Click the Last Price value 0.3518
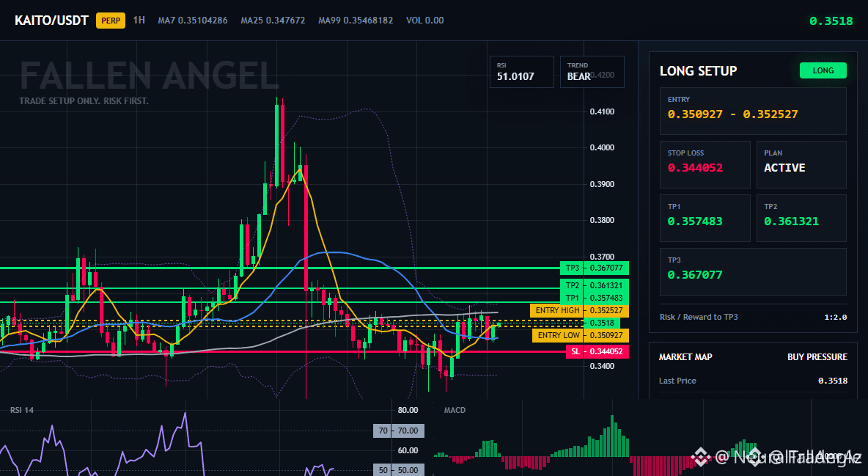Viewport: 868px width, 476px height. point(833,381)
